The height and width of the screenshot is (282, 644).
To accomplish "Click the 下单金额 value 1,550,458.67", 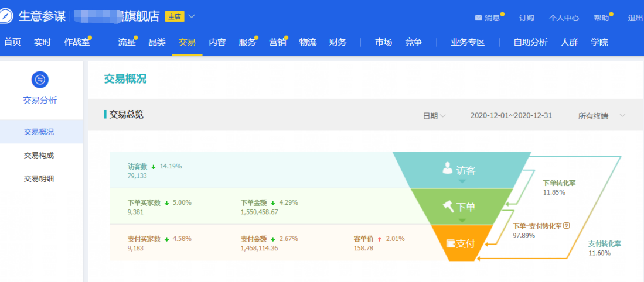I will [x=259, y=212].
